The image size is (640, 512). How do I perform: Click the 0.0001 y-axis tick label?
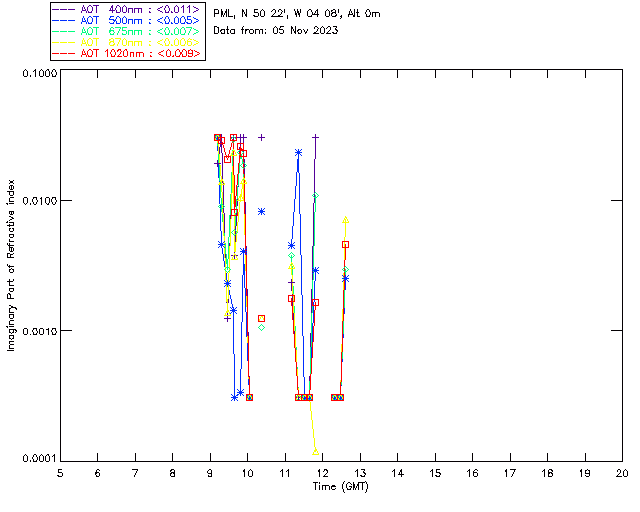click(39, 459)
